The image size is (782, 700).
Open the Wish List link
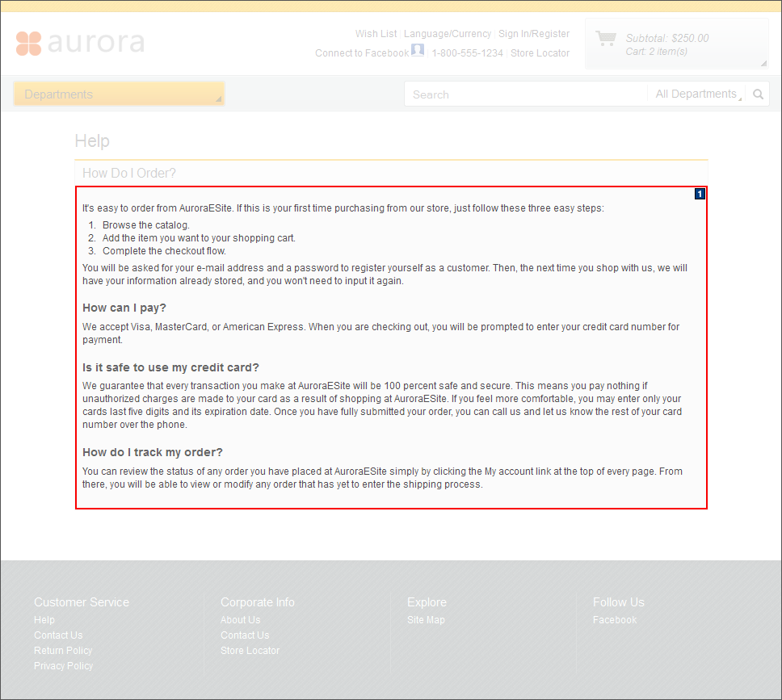pyautogui.click(x=376, y=33)
